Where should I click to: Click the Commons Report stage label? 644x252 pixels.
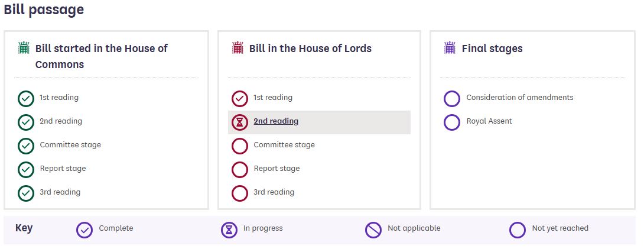63,169
